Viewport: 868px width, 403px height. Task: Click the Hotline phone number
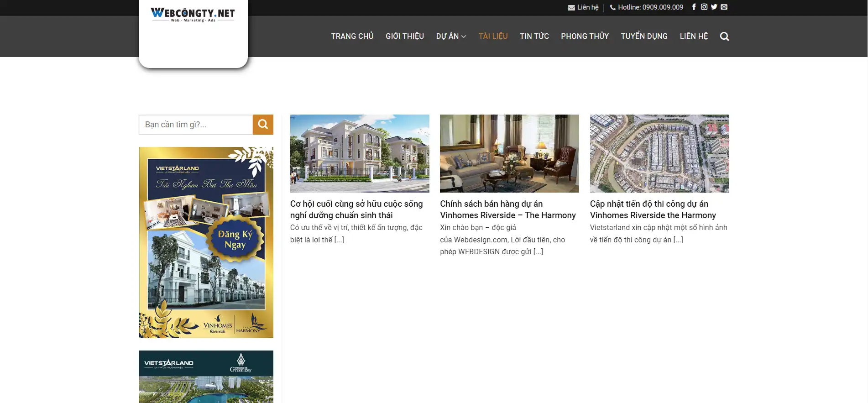click(x=647, y=7)
